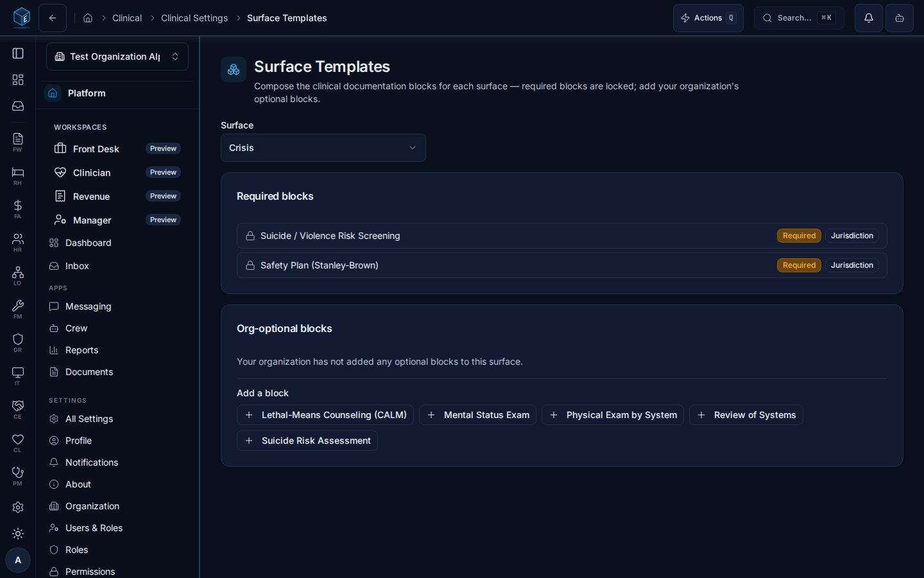This screenshot has height=578, width=924.
Task: Open Profile settings
Action: (x=117, y=441)
